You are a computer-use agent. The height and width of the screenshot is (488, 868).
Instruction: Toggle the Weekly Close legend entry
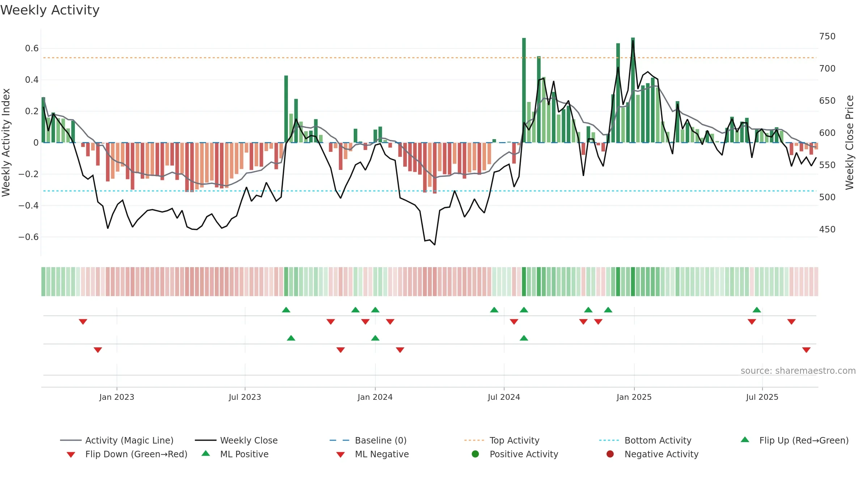tap(236, 440)
